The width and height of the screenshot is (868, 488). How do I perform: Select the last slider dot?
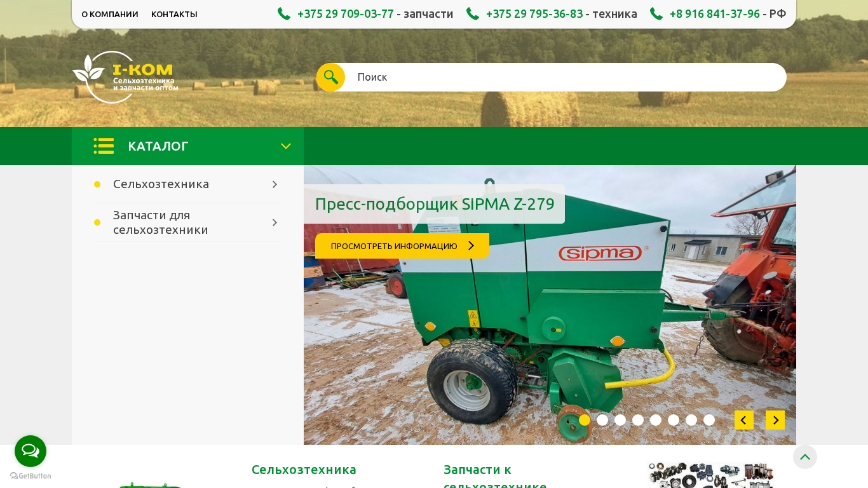click(x=709, y=420)
